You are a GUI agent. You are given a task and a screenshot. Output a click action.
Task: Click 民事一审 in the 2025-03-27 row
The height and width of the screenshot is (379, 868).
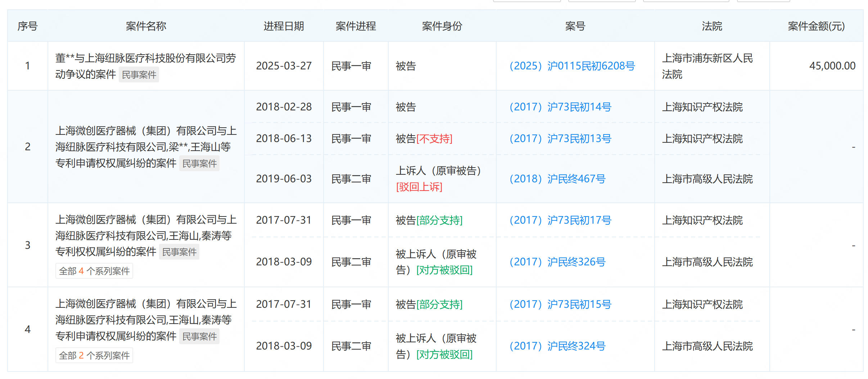point(351,66)
